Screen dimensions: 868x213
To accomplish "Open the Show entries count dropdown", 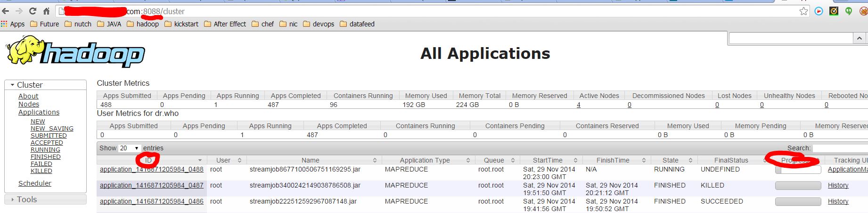I will (x=130, y=148).
